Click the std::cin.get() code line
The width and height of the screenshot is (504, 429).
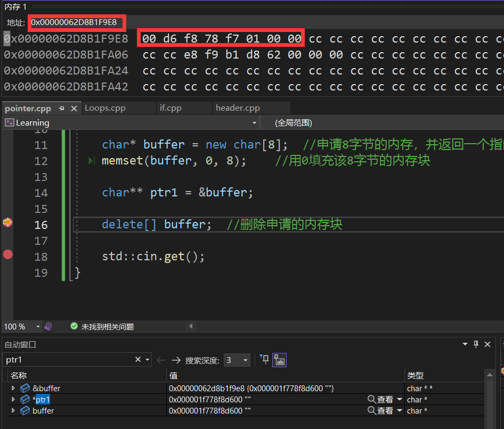[x=153, y=257]
